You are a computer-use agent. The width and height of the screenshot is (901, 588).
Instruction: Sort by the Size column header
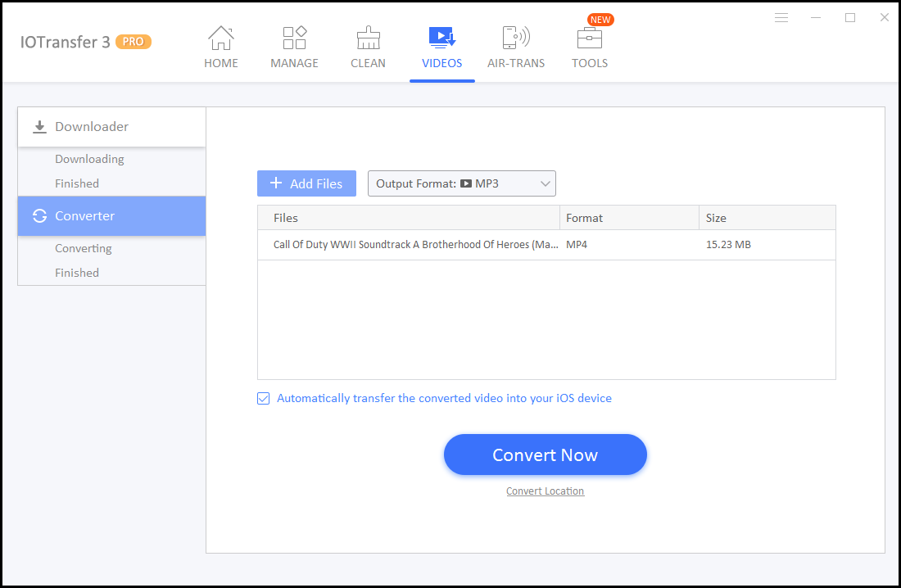pyautogui.click(x=716, y=218)
